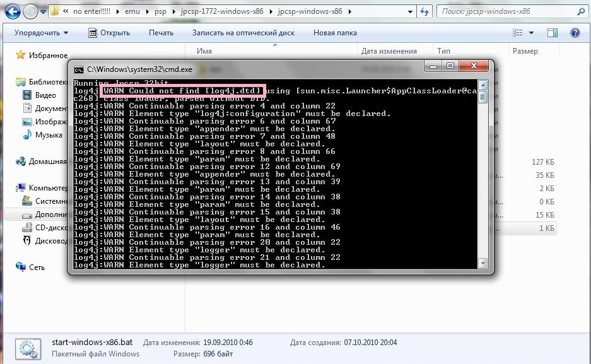
Task: Click the cmd.exe icon in console title bar
Action: tap(79, 70)
